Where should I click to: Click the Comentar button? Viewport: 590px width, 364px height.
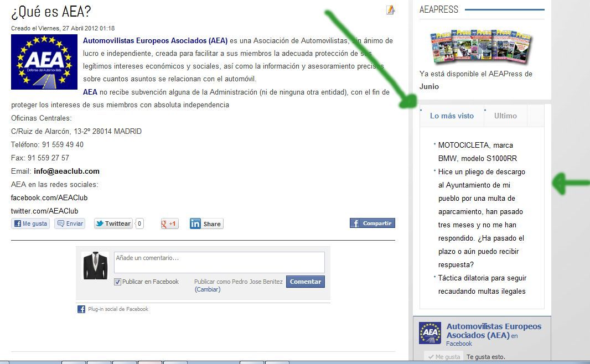(305, 282)
